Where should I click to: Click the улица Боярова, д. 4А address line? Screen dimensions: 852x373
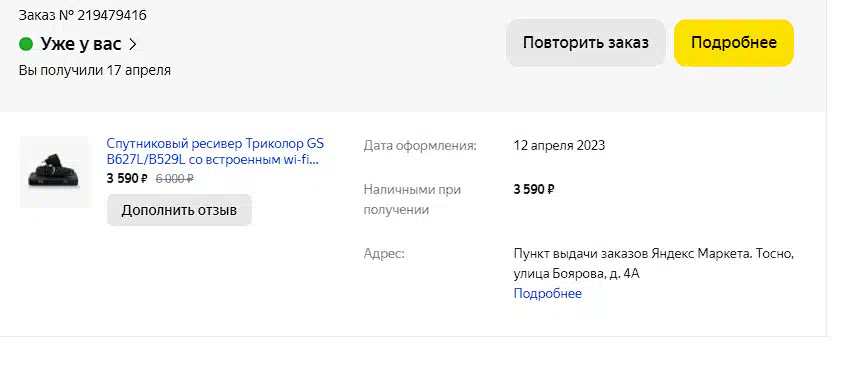point(577,273)
